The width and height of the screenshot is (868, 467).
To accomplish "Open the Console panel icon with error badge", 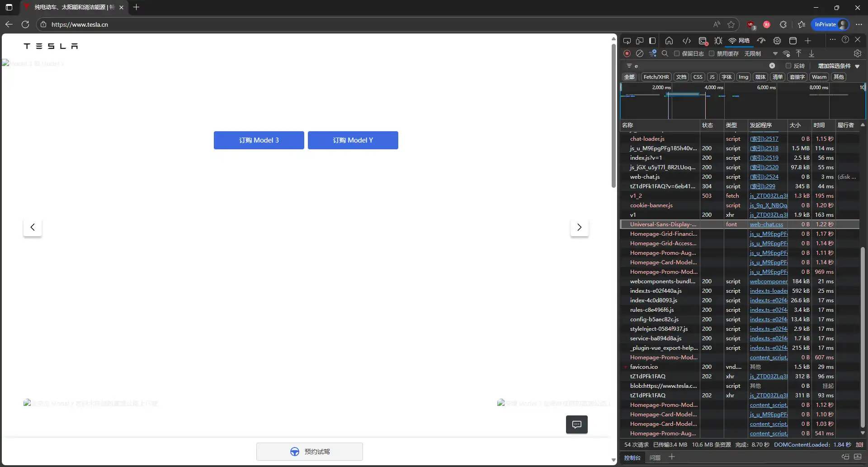I will tap(703, 41).
